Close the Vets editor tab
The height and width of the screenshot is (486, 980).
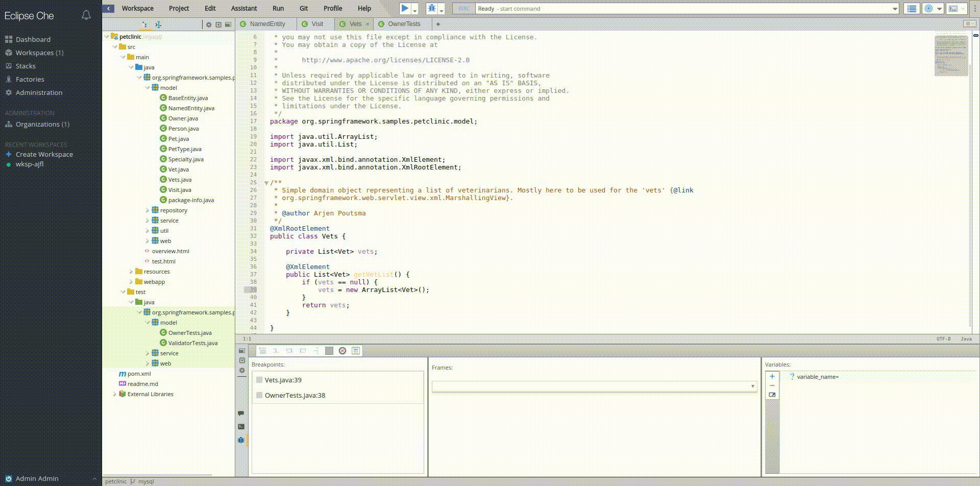367,24
